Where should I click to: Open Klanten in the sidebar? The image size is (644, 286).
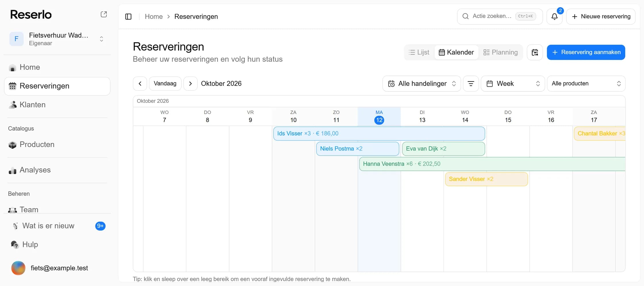57,105
